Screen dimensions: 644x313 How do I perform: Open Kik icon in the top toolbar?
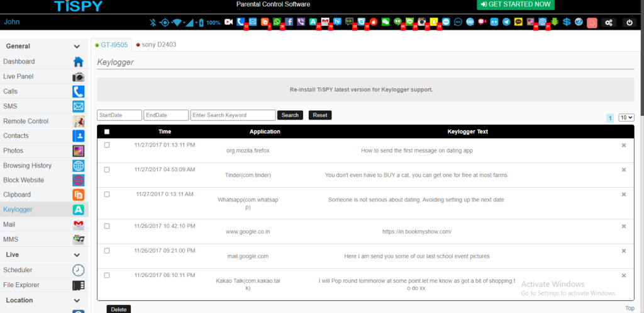[350, 22]
